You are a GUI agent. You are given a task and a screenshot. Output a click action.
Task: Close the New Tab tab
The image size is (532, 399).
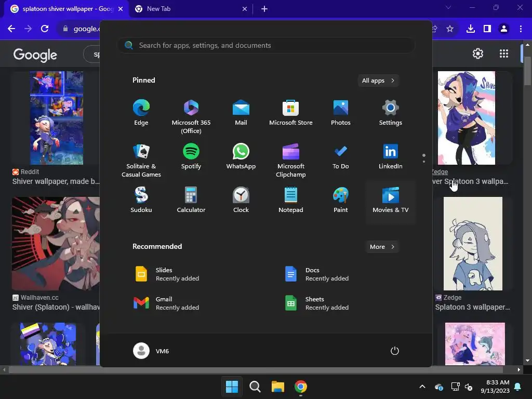click(x=245, y=9)
